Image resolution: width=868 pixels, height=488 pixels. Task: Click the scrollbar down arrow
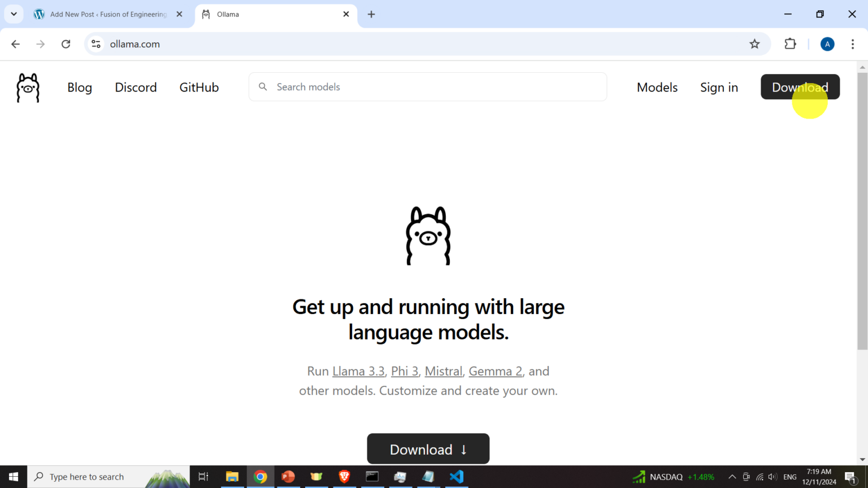click(862, 460)
